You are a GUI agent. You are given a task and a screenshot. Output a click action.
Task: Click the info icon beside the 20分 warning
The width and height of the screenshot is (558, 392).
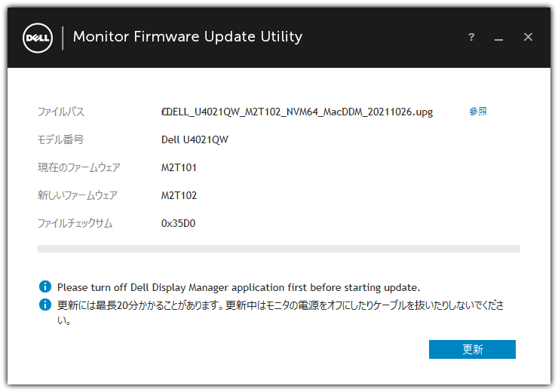tap(45, 305)
